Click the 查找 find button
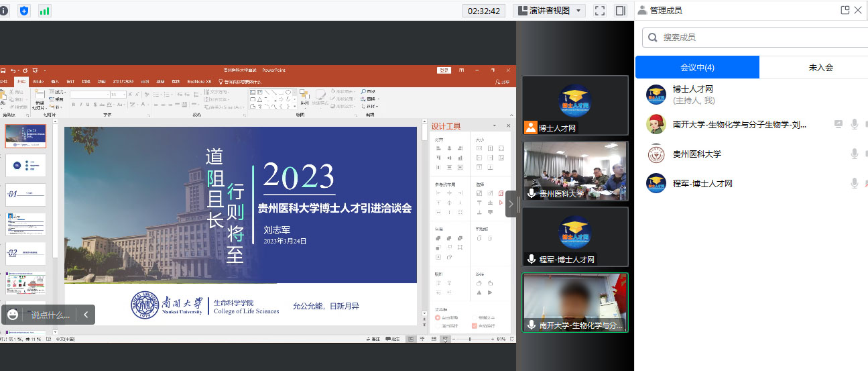 [369, 91]
